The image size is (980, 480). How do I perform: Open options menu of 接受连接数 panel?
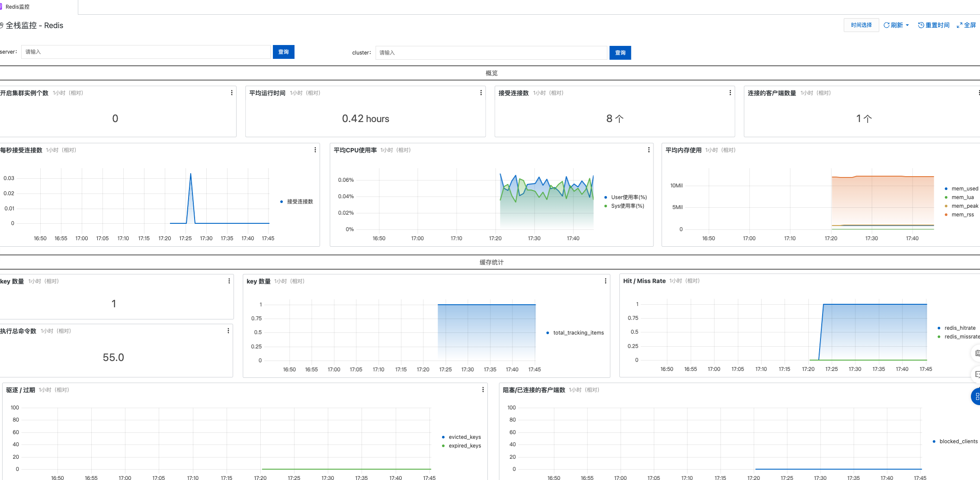pos(730,92)
